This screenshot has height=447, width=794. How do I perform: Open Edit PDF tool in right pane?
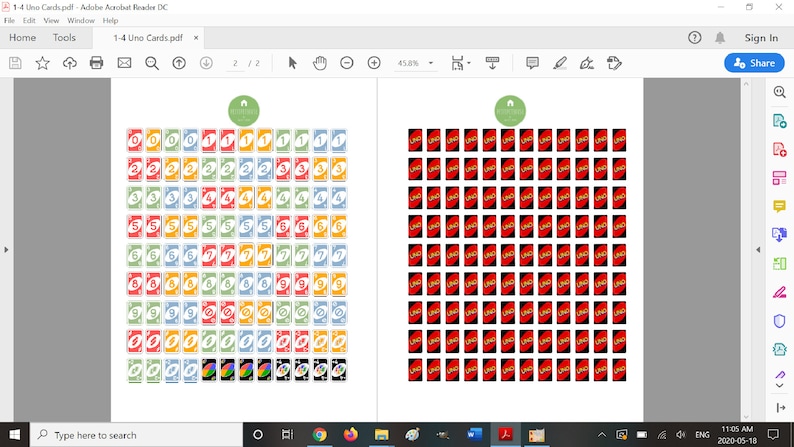point(779,178)
